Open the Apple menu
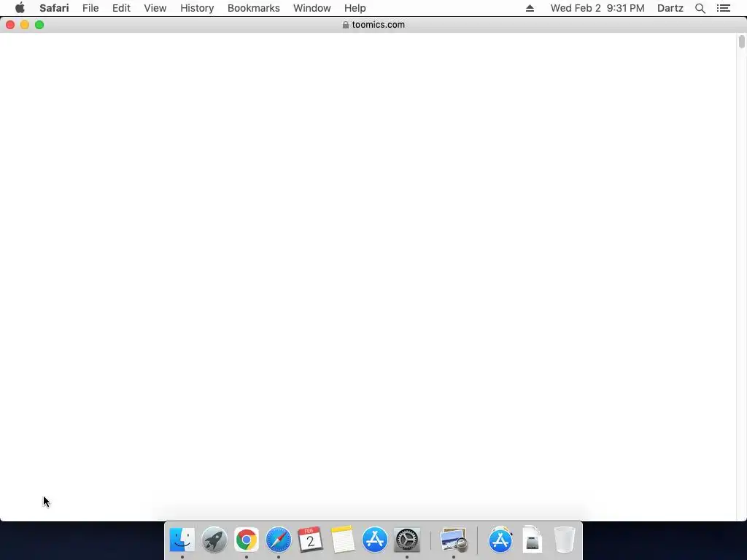 point(20,8)
